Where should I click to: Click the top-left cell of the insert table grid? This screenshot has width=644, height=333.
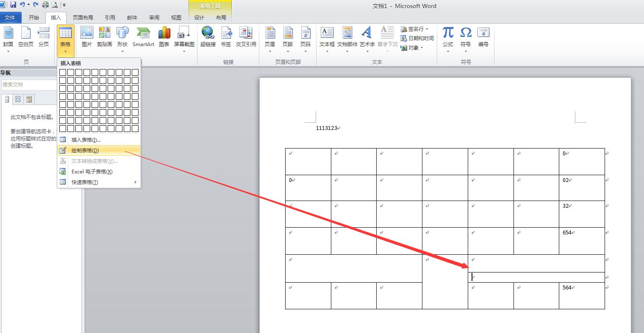pyautogui.click(x=63, y=72)
